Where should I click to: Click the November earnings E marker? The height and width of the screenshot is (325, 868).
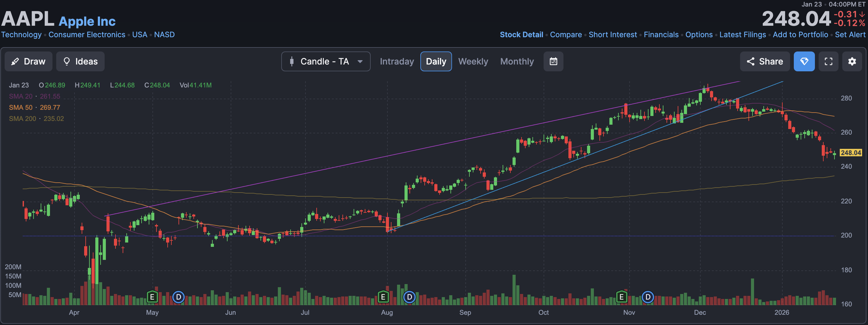[621, 297]
